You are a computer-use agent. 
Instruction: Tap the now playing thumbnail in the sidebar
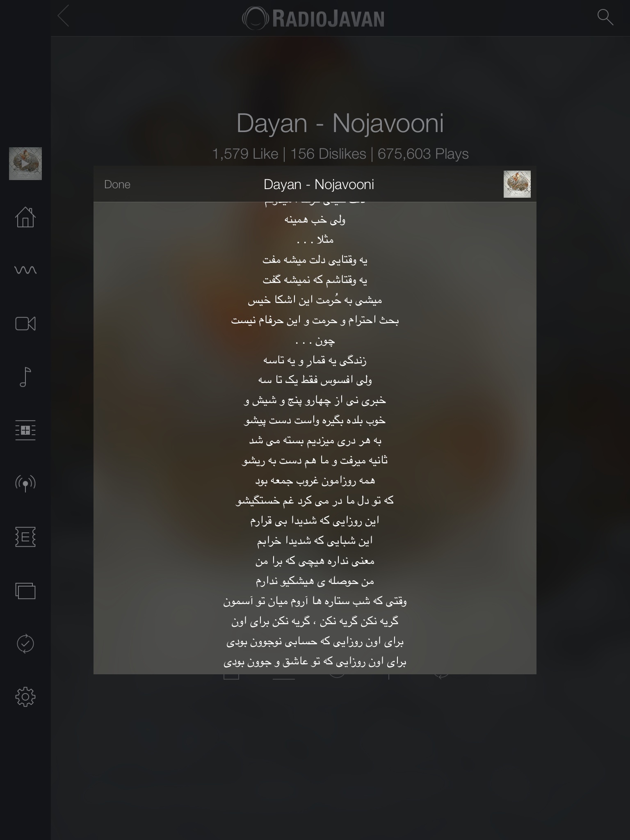pos(25,164)
